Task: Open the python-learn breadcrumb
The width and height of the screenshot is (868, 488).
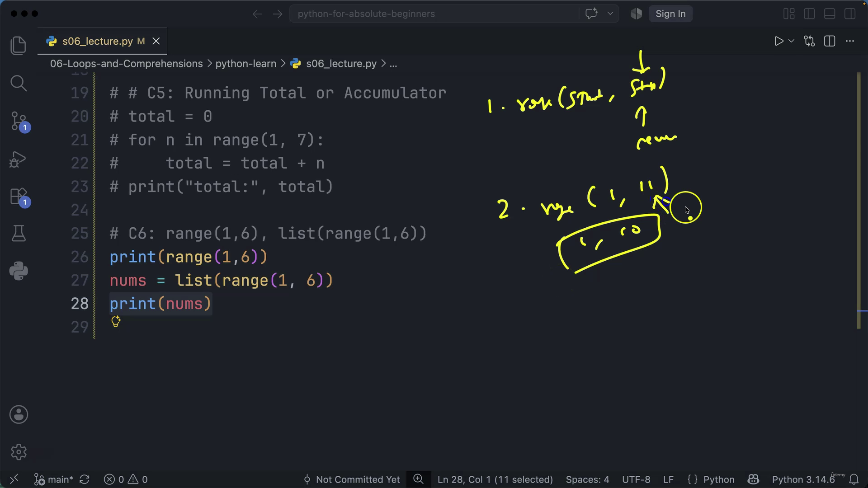Action: pos(245,64)
